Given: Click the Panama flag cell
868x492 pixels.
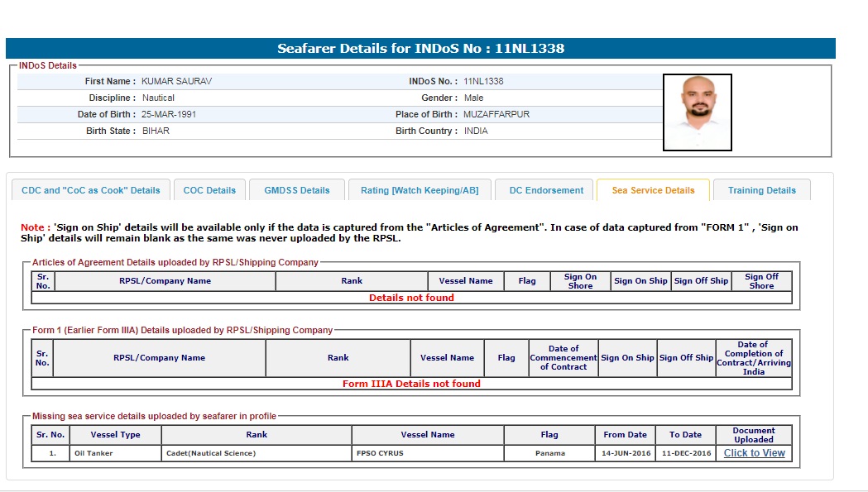Looking at the screenshot, I should (x=550, y=454).
